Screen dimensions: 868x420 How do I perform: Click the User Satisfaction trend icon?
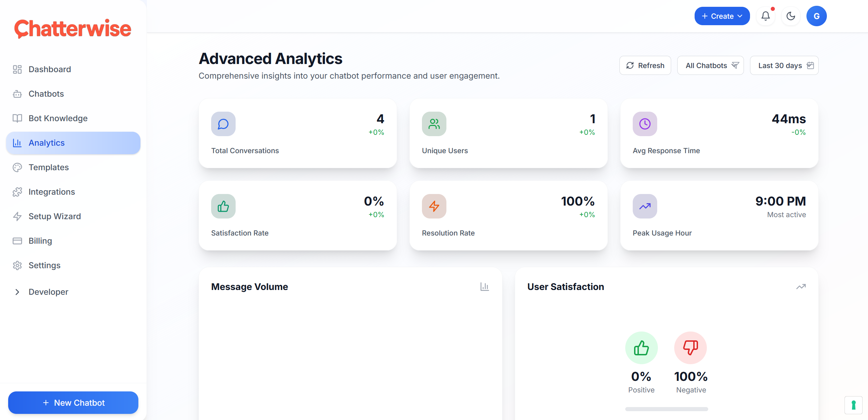click(x=801, y=287)
